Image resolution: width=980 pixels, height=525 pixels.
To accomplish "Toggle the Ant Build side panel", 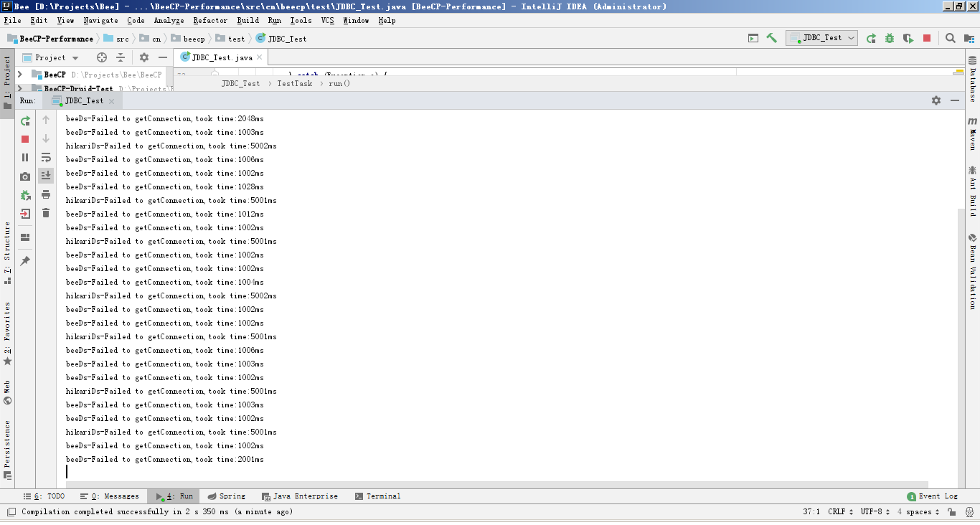I will pos(972,191).
